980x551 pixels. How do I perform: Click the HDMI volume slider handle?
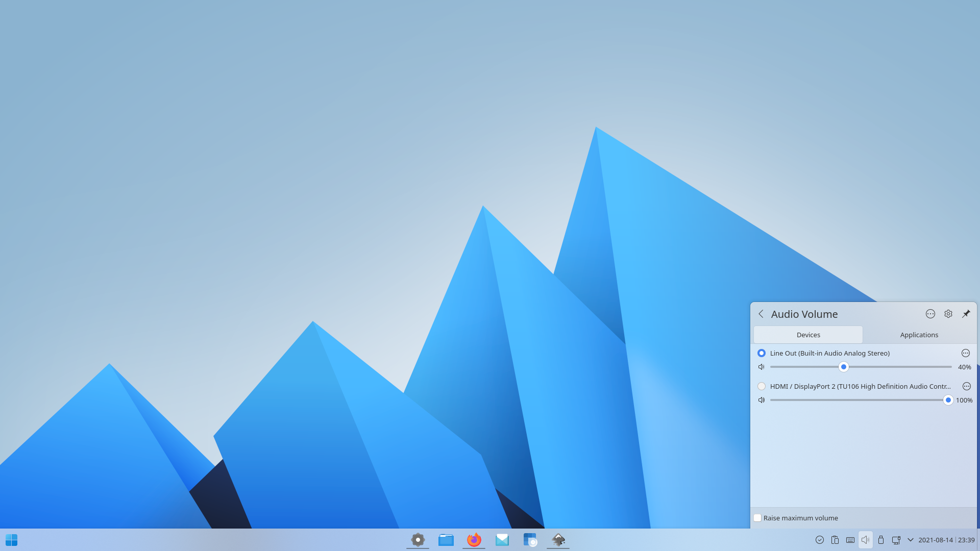pos(948,400)
